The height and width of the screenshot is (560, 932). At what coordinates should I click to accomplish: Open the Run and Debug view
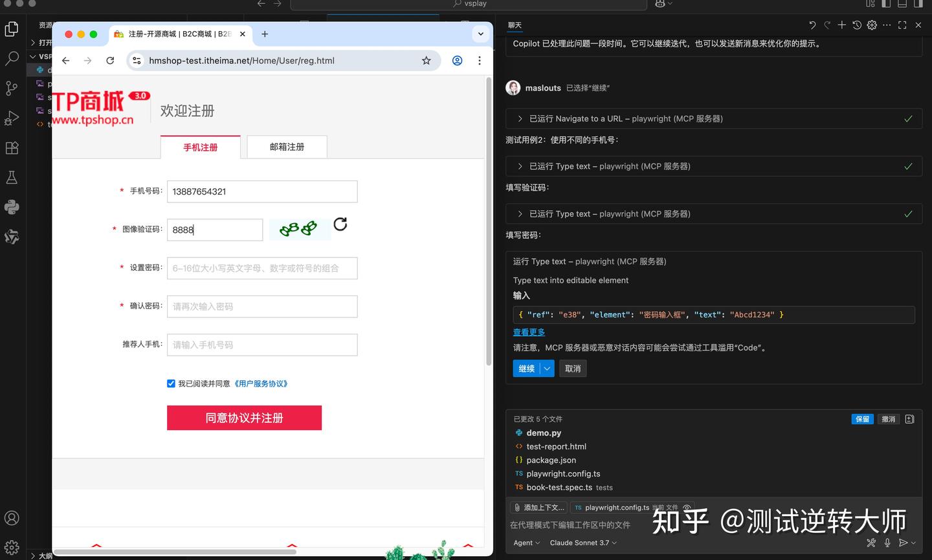point(12,118)
